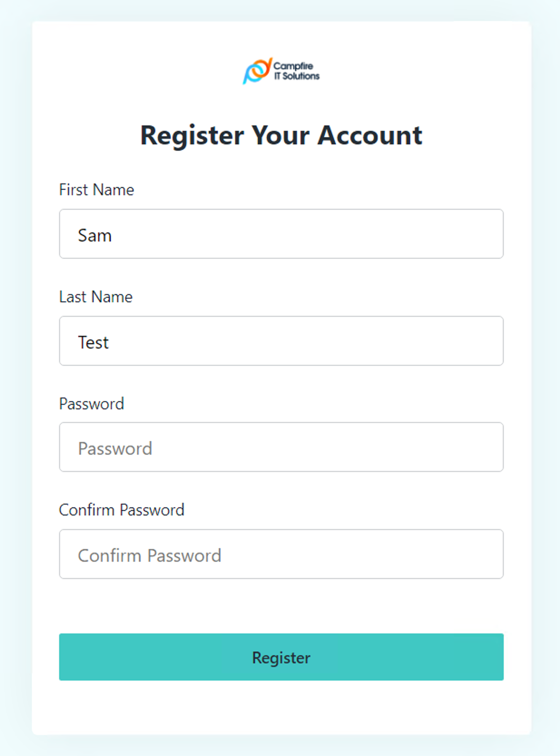Click the First Name label
The height and width of the screenshot is (756, 560).
pos(96,190)
